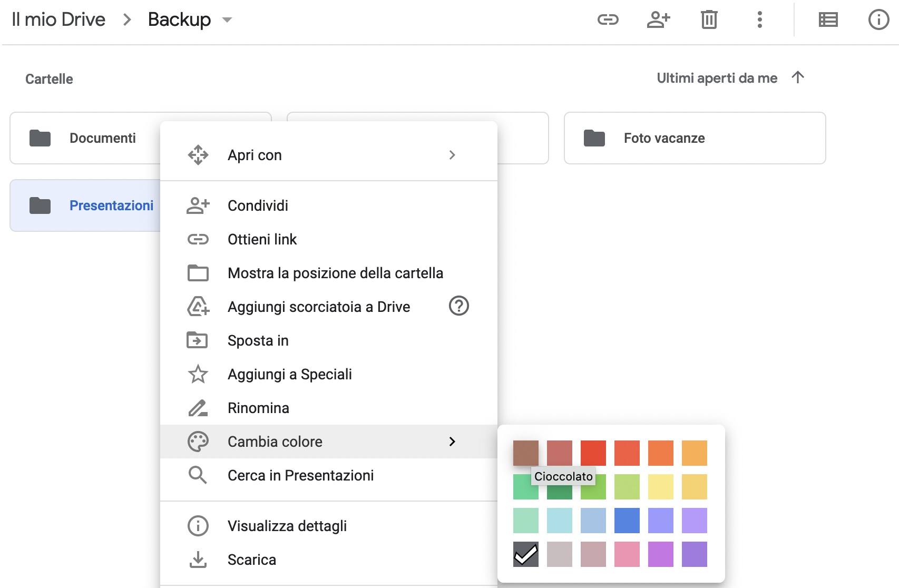Pick the pale yellow swatch in second row
This screenshot has height=588, width=899.
[x=661, y=487]
